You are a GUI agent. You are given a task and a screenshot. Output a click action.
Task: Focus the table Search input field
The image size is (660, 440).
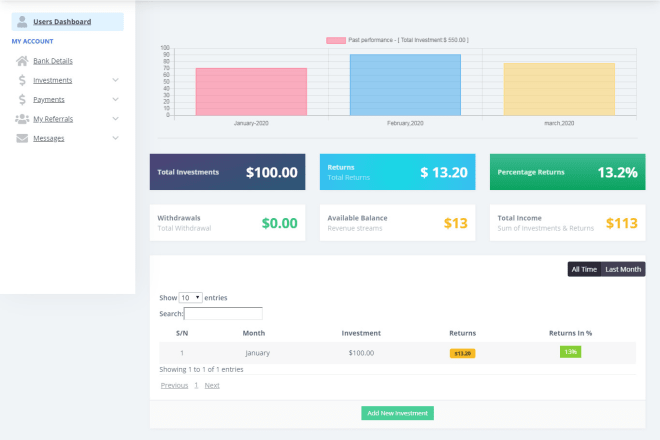(x=223, y=314)
